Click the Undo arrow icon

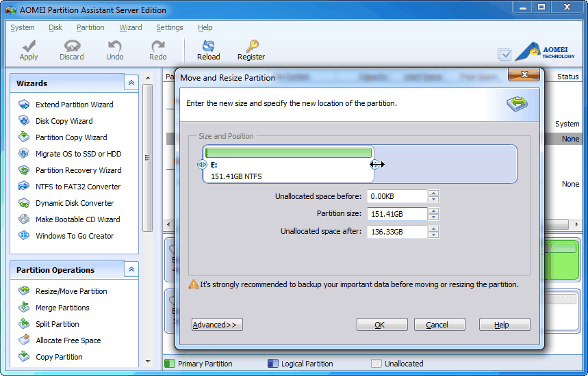[114, 46]
